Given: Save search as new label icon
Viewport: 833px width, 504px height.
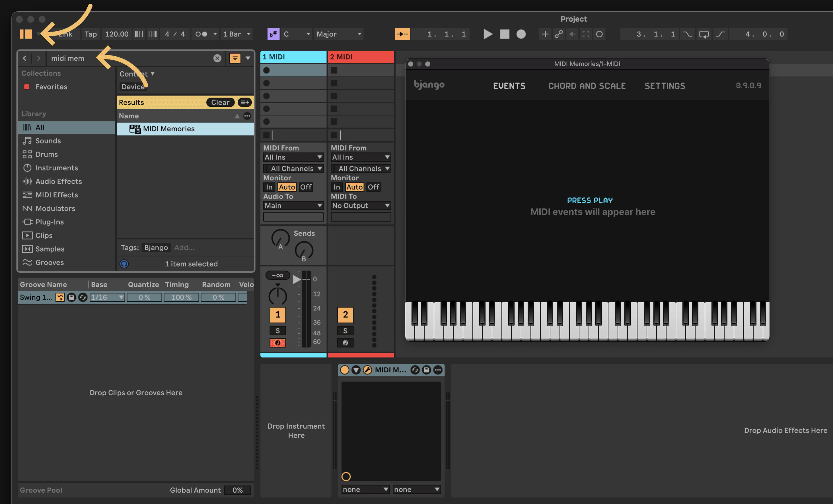Looking at the screenshot, I should [x=245, y=102].
